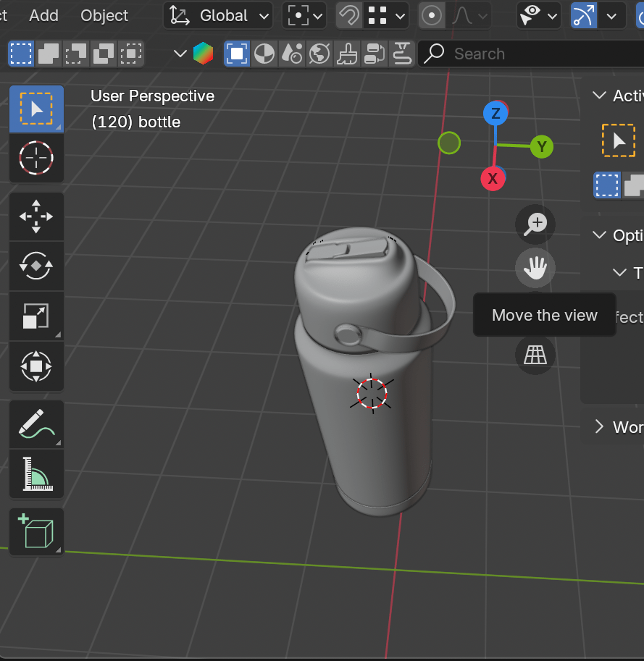
Task: Click the blue Z axis gizmo ball
Action: pos(495,114)
